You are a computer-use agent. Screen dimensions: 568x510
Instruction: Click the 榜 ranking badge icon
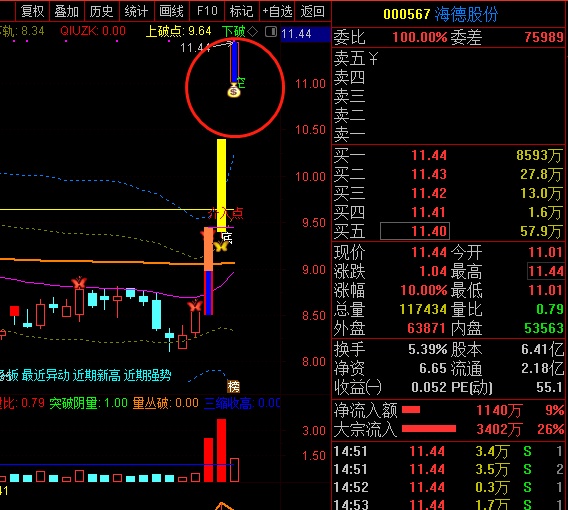pyautogui.click(x=233, y=386)
